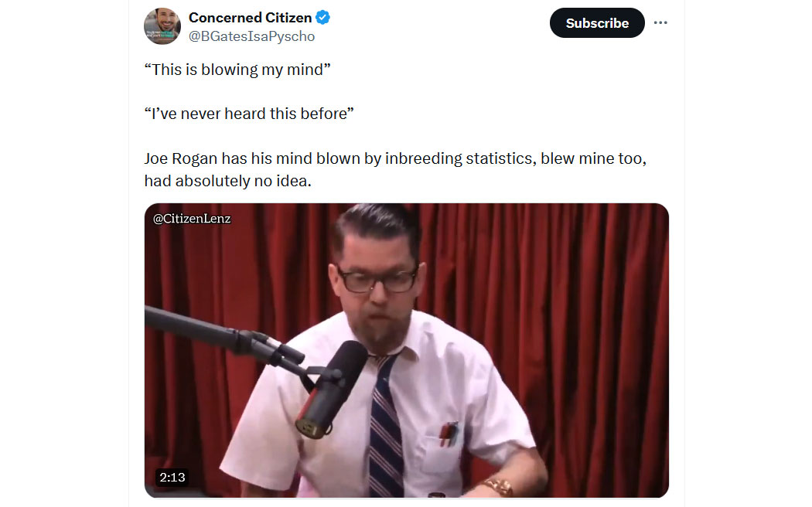Viewport: 812px width, 507px height.
Task: Play the embedded Joe Rogan video
Action: tap(407, 350)
